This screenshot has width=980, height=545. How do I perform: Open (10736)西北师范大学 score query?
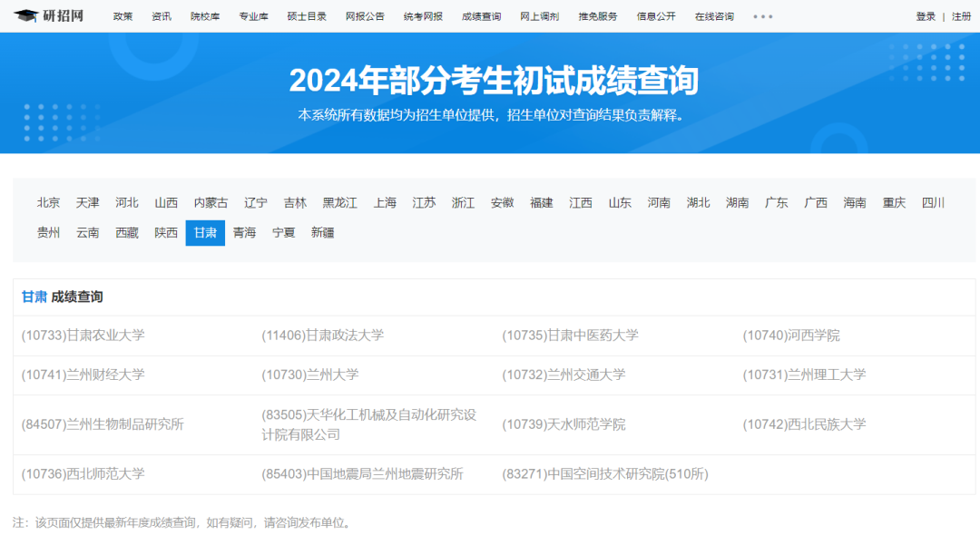pos(83,474)
